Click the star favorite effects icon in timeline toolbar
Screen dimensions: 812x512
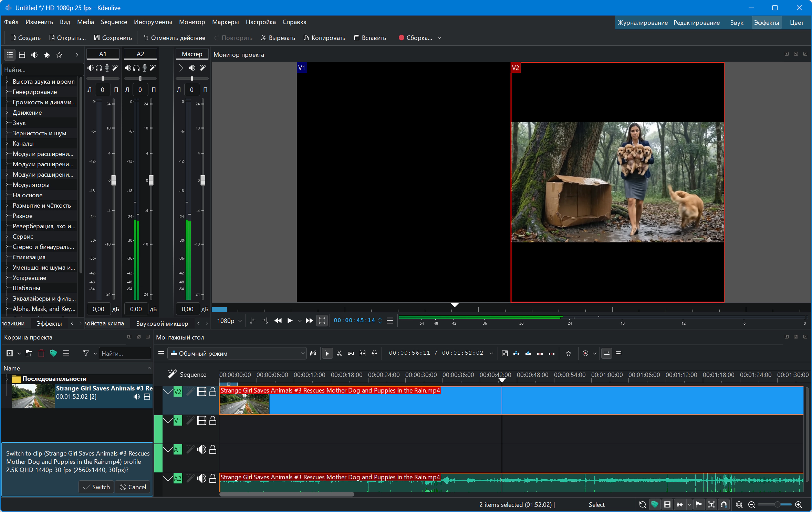[569, 354]
